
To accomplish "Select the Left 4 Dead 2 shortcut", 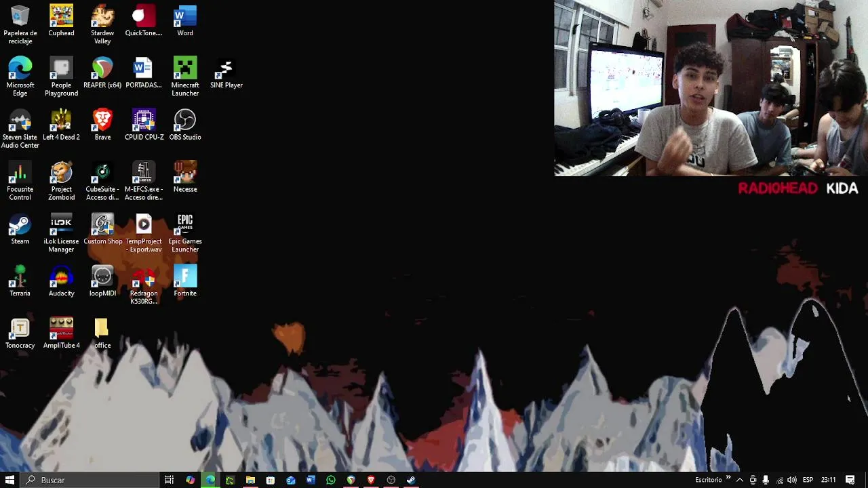I will coord(61,125).
